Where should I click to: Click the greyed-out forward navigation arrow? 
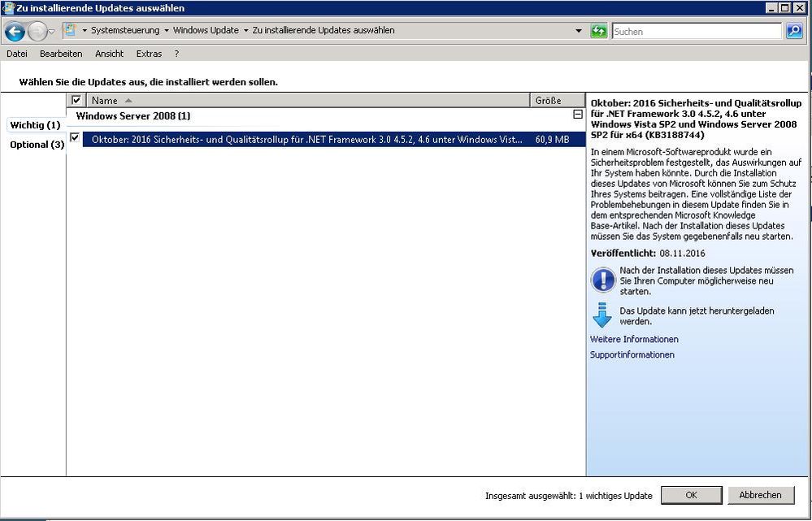point(37,32)
